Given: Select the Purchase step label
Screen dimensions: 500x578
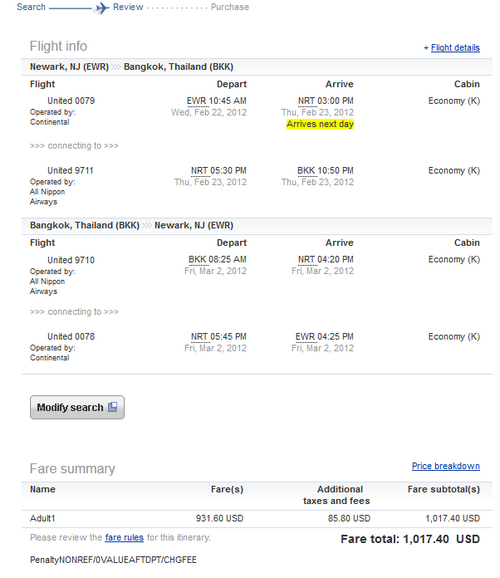Looking at the screenshot, I should pyautogui.click(x=230, y=7).
